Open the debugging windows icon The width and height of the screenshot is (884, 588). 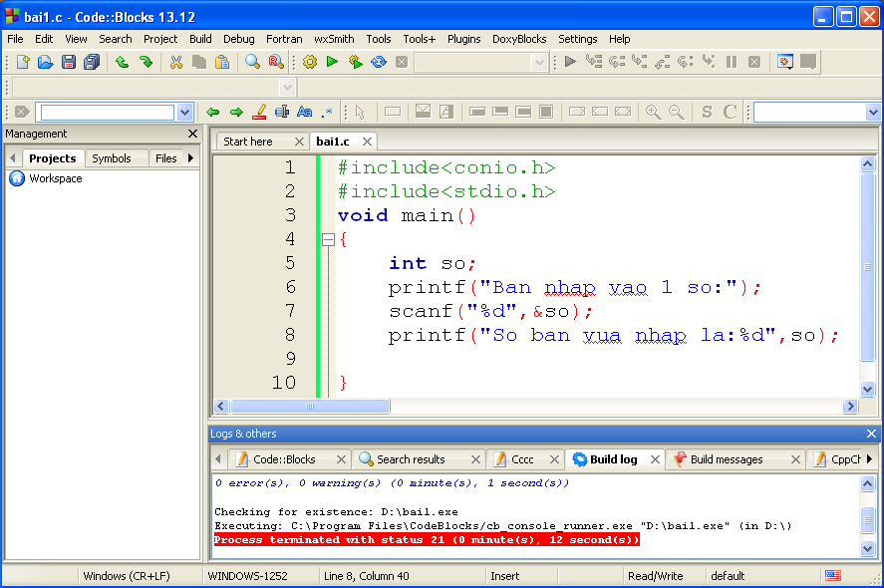click(x=785, y=62)
